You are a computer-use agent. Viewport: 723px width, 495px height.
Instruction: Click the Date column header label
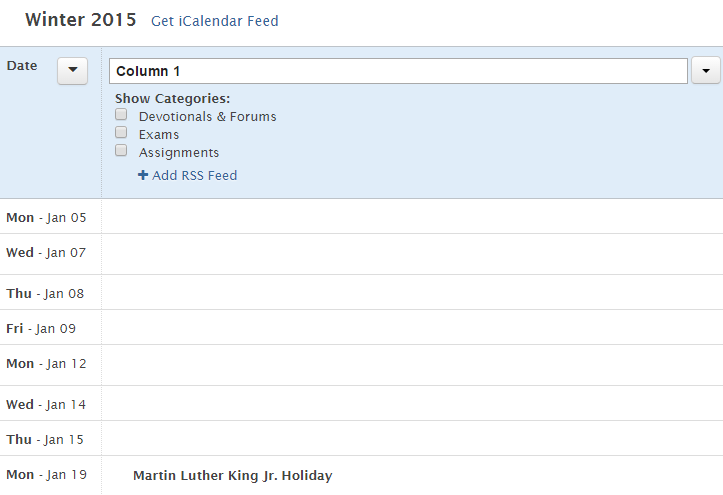pos(22,66)
